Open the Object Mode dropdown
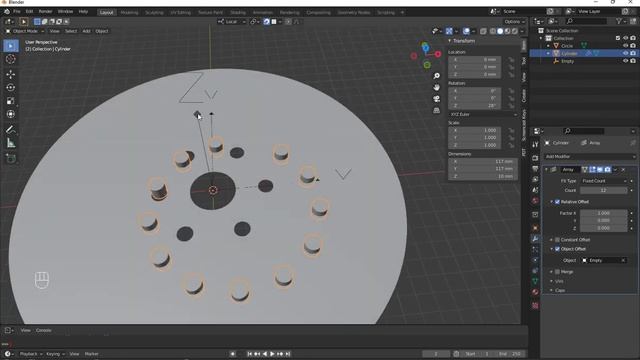640x360 pixels. click(25, 31)
